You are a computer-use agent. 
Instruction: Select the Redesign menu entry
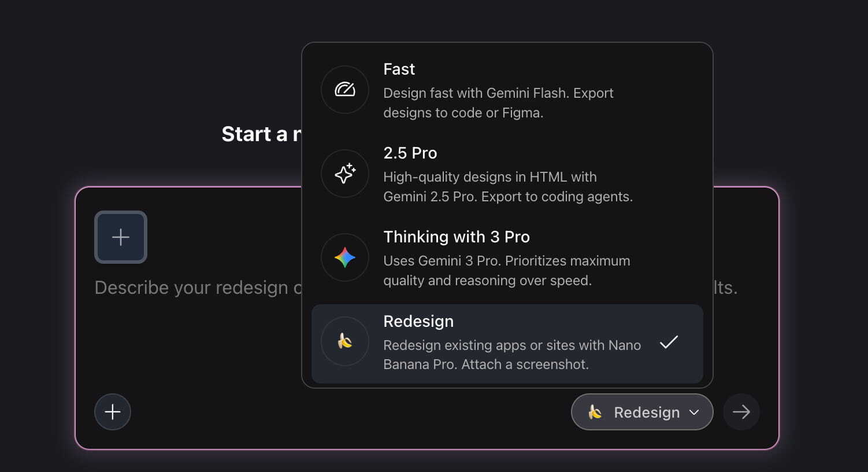click(507, 344)
